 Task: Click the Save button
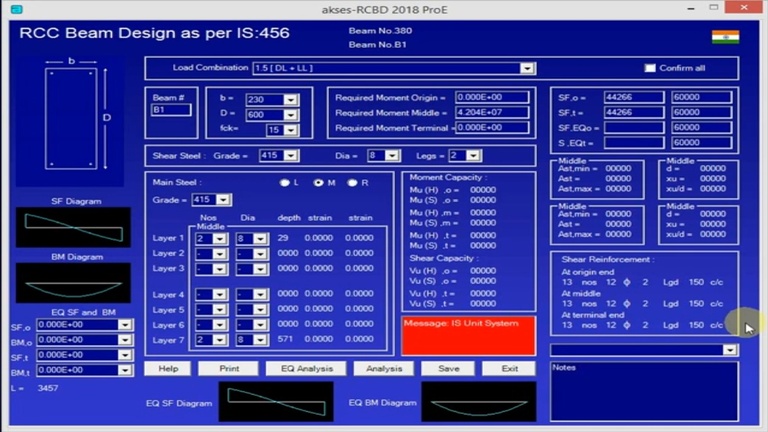pyautogui.click(x=448, y=368)
